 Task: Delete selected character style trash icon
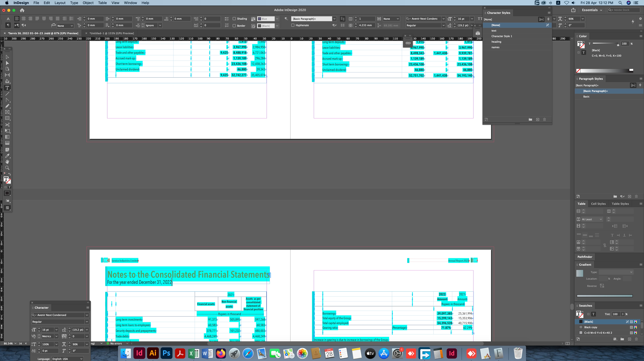tap(545, 119)
